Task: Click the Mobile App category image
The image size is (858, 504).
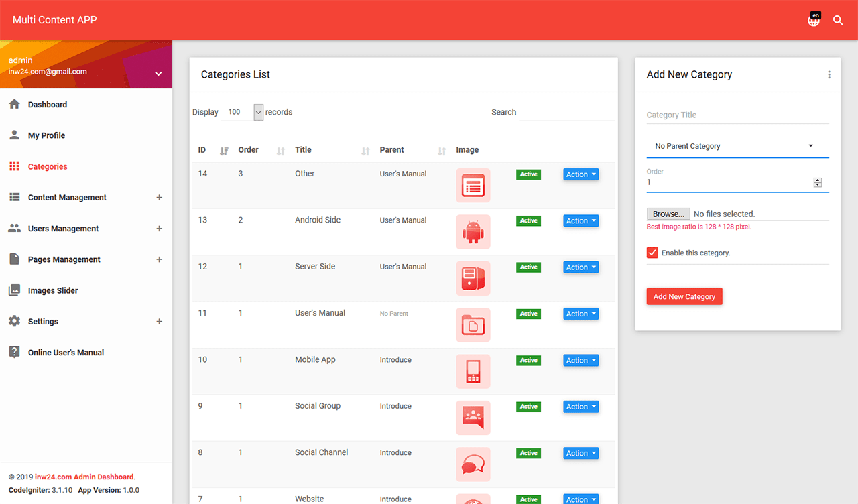Action: tap(473, 371)
